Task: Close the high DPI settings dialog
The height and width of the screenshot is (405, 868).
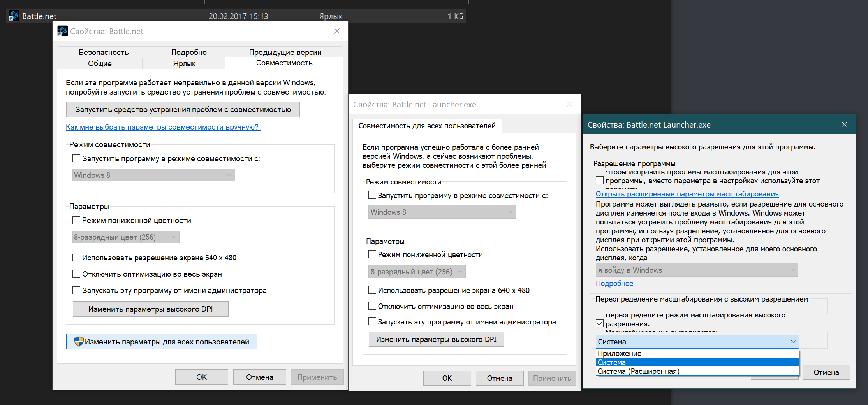Action: (x=844, y=124)
